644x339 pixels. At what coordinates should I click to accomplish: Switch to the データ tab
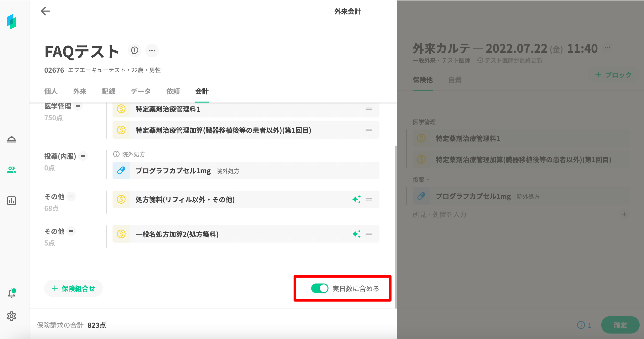click(141, 91)
